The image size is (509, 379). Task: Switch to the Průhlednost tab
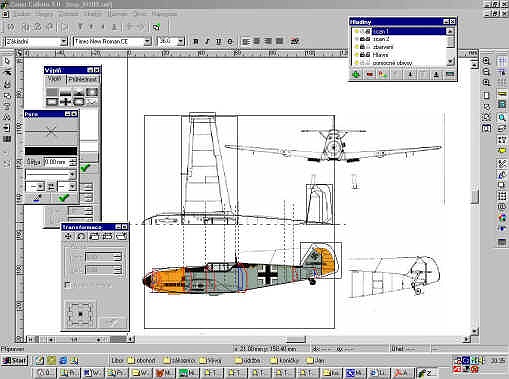pos(83,80)
